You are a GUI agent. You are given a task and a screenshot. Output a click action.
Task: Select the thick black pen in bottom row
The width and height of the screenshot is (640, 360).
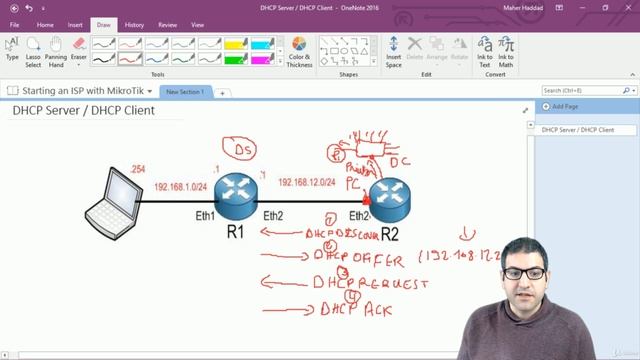pos(104,59)
